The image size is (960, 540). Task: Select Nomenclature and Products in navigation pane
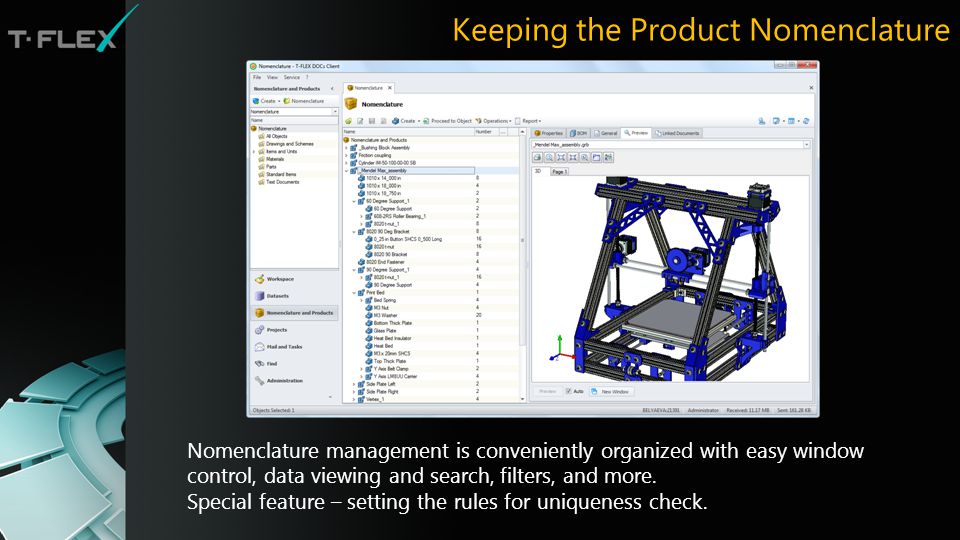(x=294, y=313)
